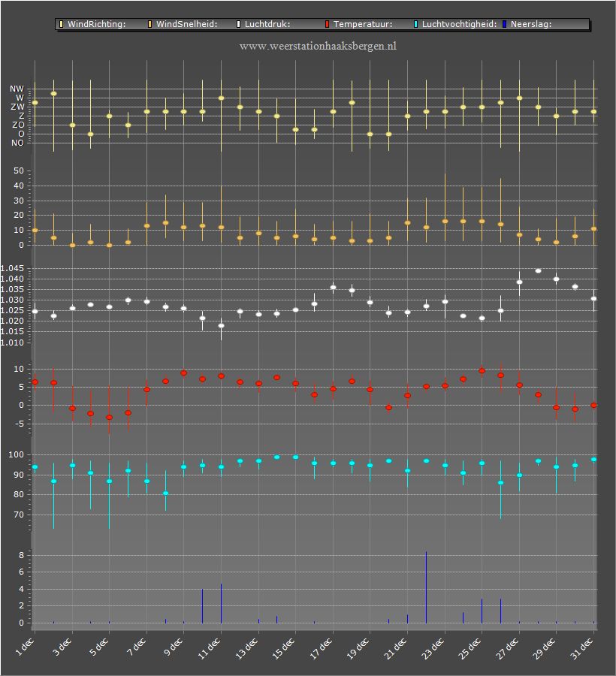Click the coldest temperature point on 5 dec

click(110, 418)
